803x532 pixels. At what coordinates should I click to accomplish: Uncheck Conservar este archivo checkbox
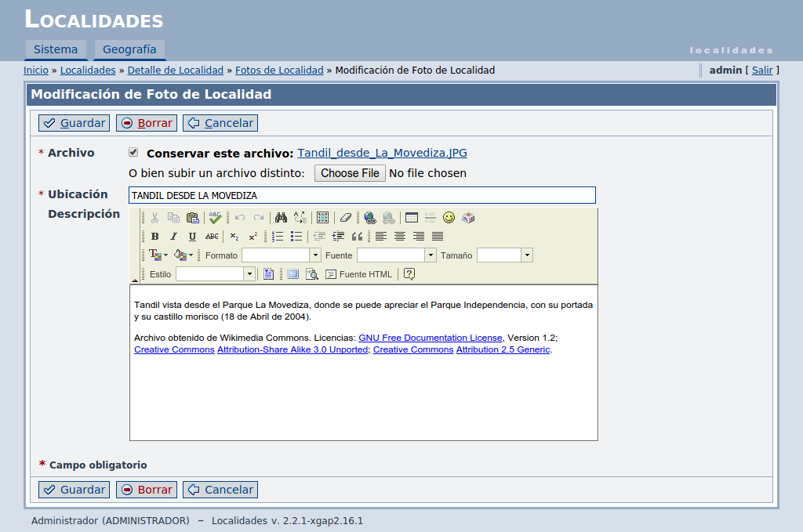point(133,153)
